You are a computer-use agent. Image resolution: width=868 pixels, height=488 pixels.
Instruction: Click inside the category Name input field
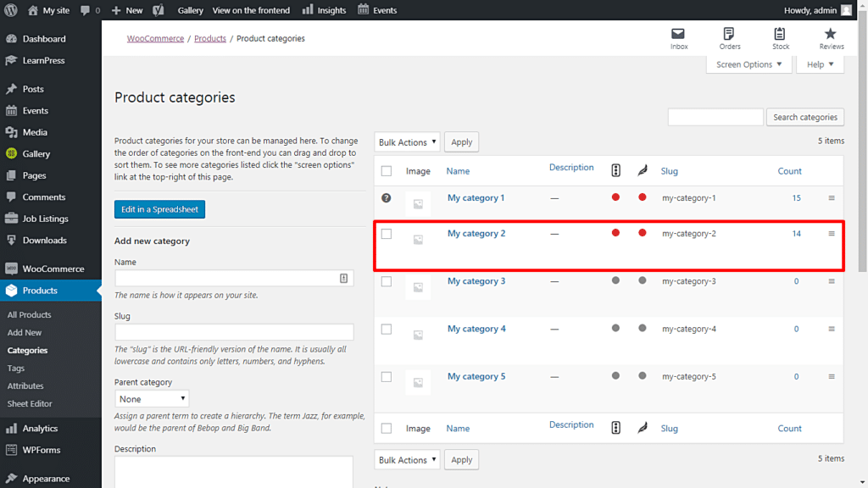coord(229,278)
